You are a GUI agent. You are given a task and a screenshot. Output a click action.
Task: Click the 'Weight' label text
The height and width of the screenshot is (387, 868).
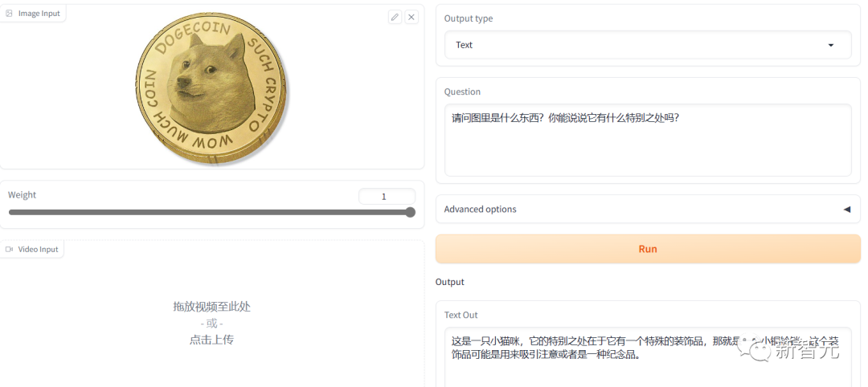click(23, 194)
